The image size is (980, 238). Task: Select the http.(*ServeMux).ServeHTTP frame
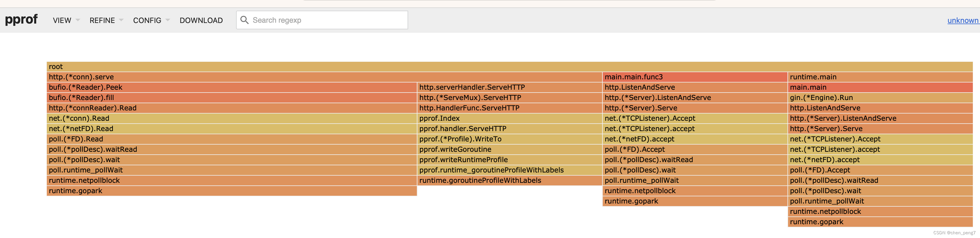[x=510, y=97]
